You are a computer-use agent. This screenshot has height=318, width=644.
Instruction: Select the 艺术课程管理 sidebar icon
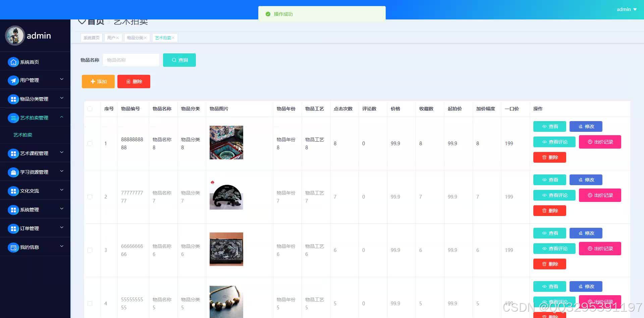click(x=13, y=153)
